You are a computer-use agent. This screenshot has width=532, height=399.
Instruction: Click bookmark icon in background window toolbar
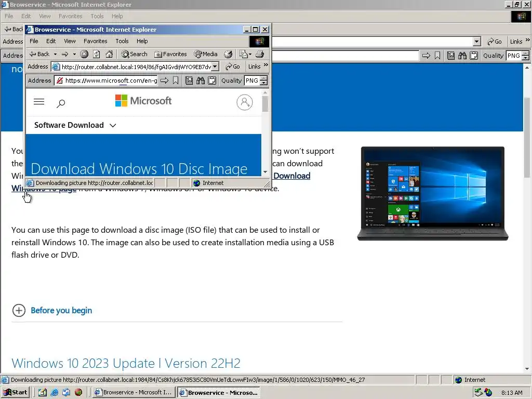pyautogui.click(x=437, y=56)
